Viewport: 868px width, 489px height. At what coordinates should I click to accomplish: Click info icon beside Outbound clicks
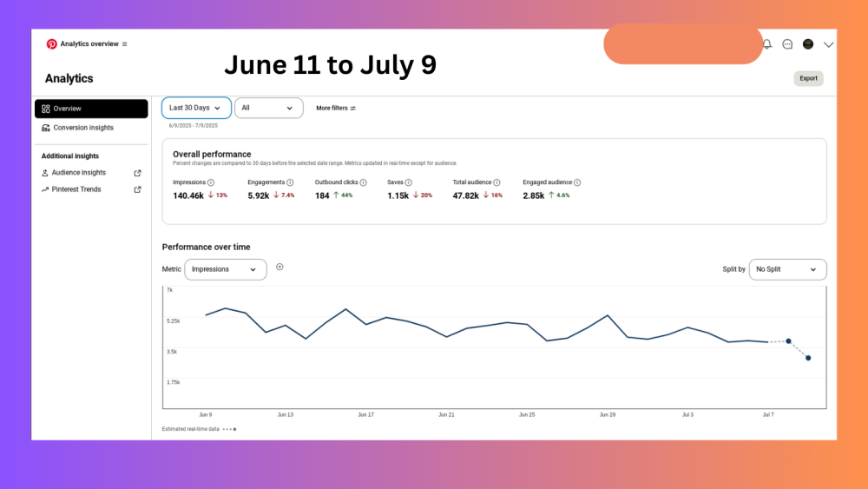(363, 182)
